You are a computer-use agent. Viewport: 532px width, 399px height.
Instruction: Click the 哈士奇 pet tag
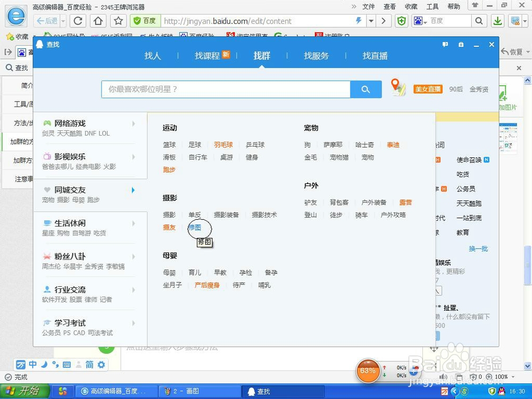click(x=364, y=145)
